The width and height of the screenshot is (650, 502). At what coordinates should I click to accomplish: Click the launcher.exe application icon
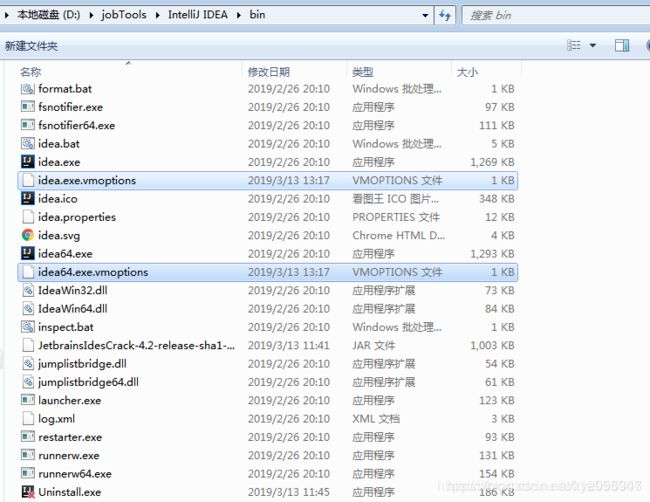(x=28, y=400)
